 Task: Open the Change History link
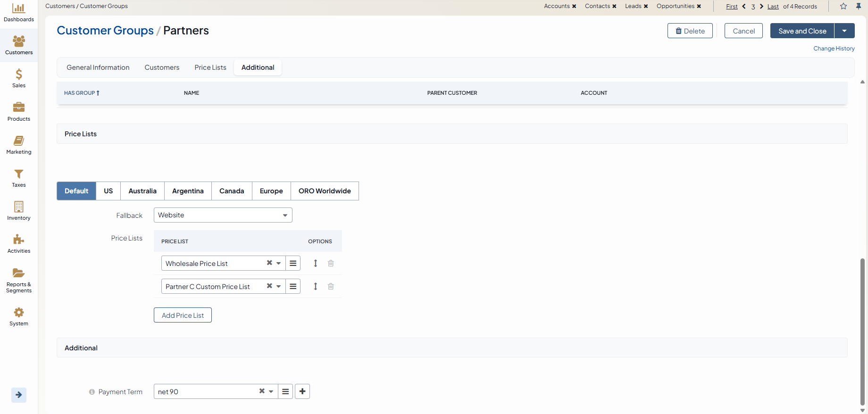[834, 49]
